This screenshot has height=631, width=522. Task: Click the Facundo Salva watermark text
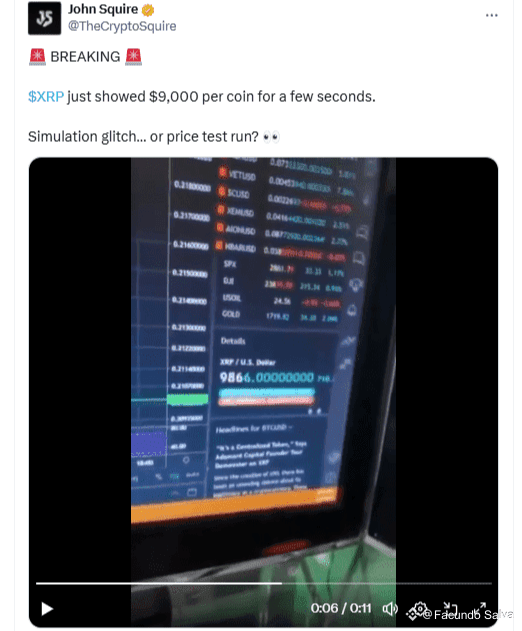pos(469,615)
